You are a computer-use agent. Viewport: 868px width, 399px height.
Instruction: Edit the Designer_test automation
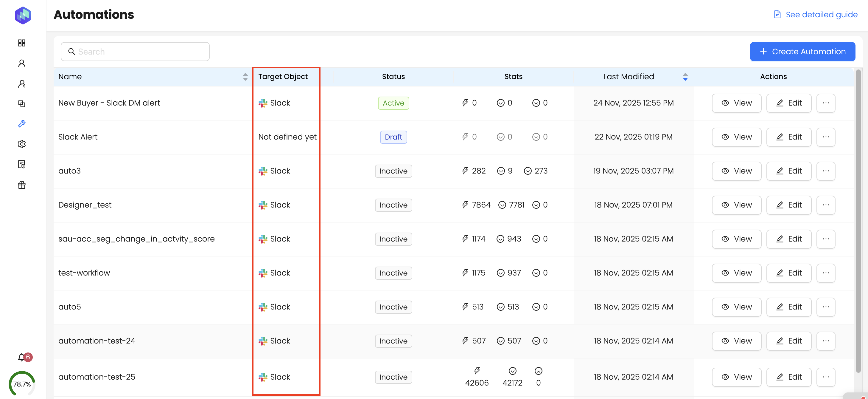(x=788, y=205)
